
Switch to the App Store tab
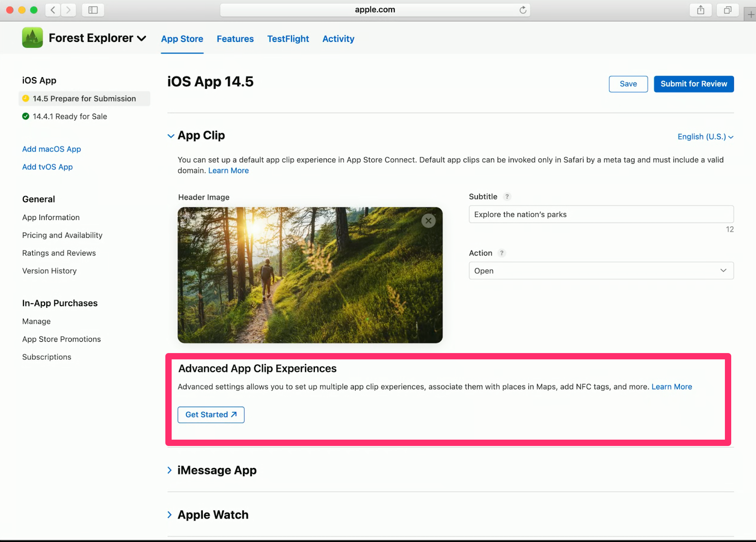(x=182, y=39)
